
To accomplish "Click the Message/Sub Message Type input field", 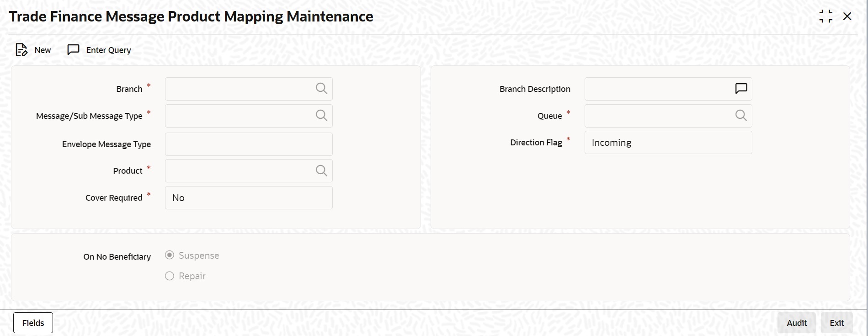I will (238, 116).
